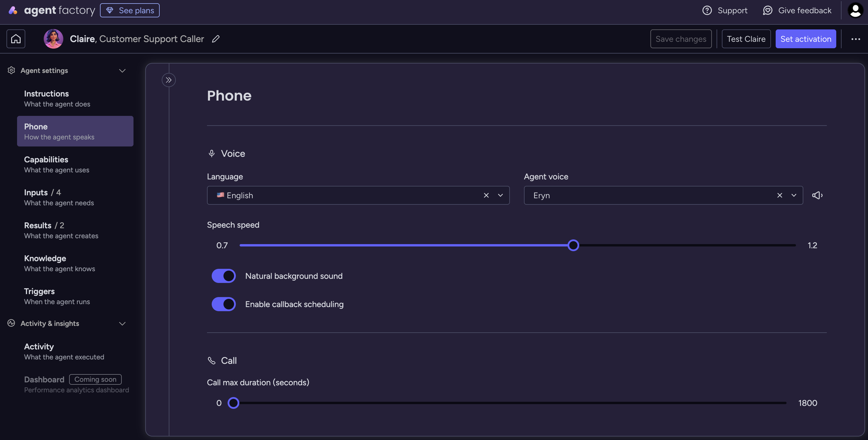Clear the English language selection
Screen dimensions: 868x440
coord(486,195)
